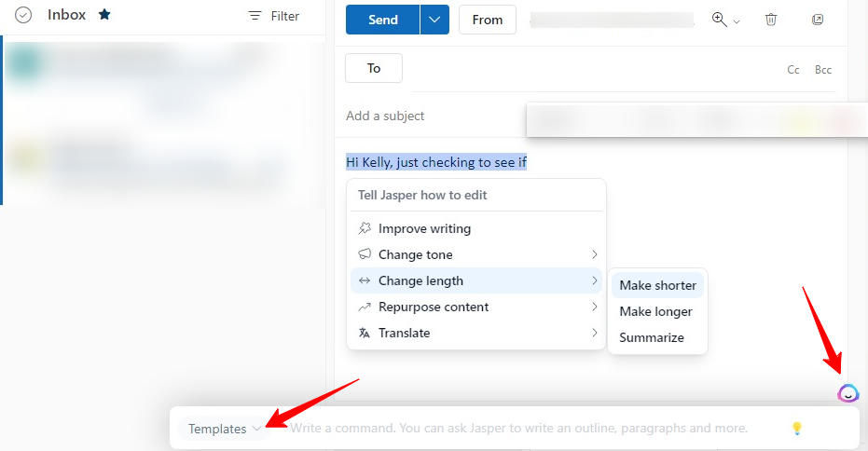Choose Improve writing option

click(476, 228)
